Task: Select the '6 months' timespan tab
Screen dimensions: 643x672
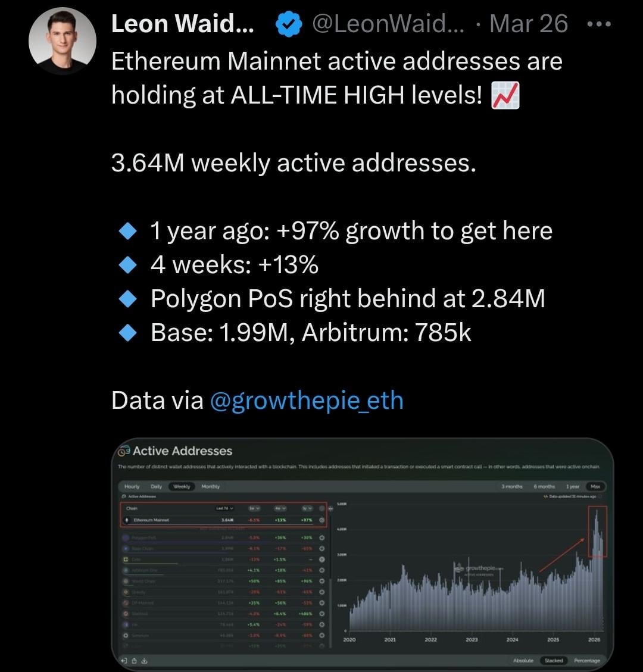Action: click(544, 486)
